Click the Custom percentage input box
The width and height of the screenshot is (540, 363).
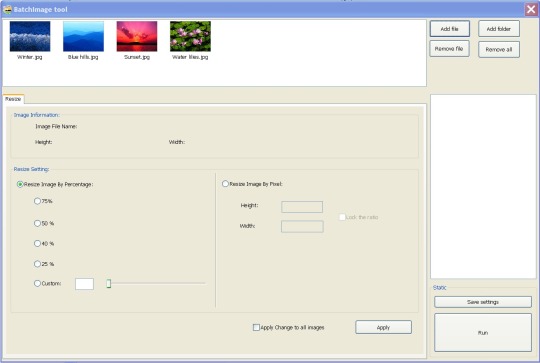84,284
